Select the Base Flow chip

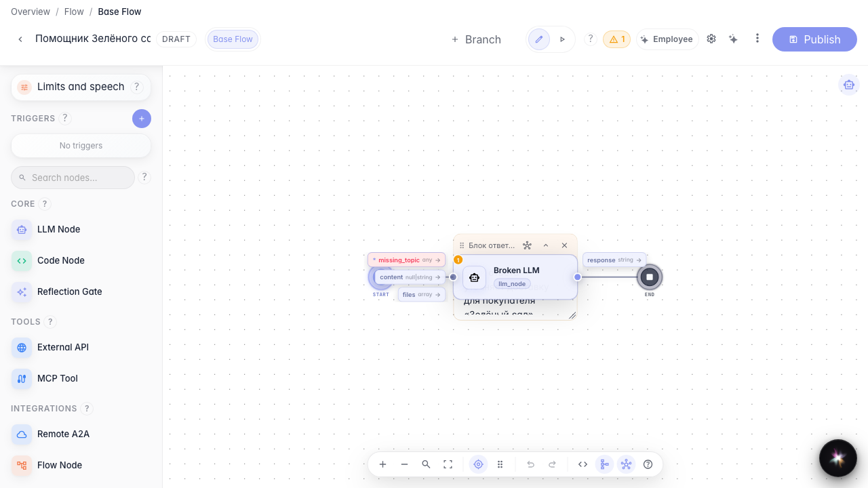click(233, 39)
